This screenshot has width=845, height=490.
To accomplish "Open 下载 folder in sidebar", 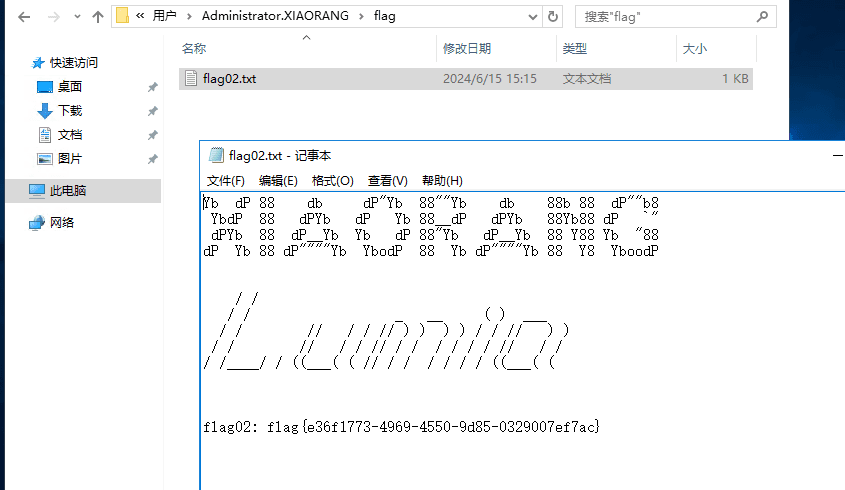I will pos(70,111).
